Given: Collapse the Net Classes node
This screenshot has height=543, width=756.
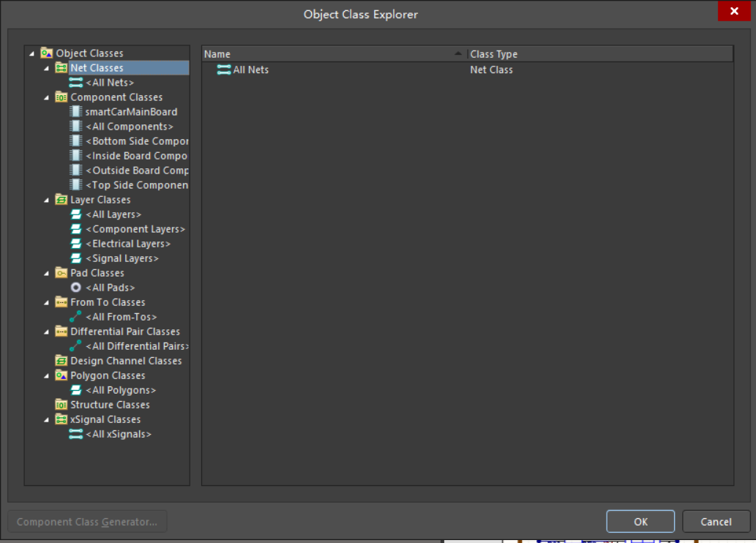Looking at the screenshot, I should click(46, 69).
